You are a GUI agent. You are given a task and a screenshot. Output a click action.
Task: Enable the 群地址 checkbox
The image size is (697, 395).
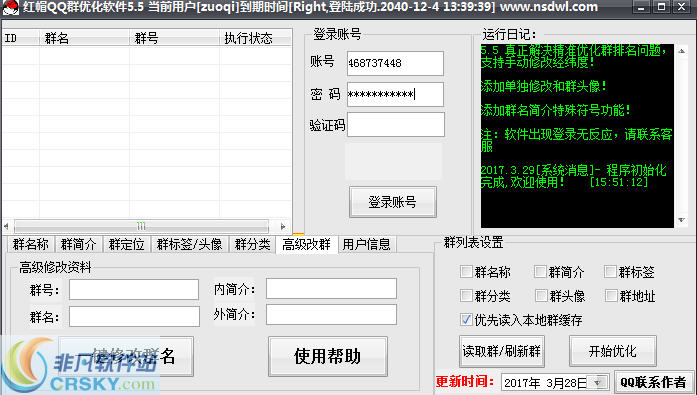[611, 295]
